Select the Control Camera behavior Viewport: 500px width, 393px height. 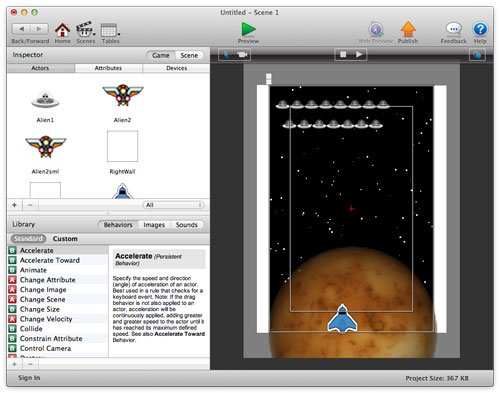pyautogui.click(x=58, y=348)
